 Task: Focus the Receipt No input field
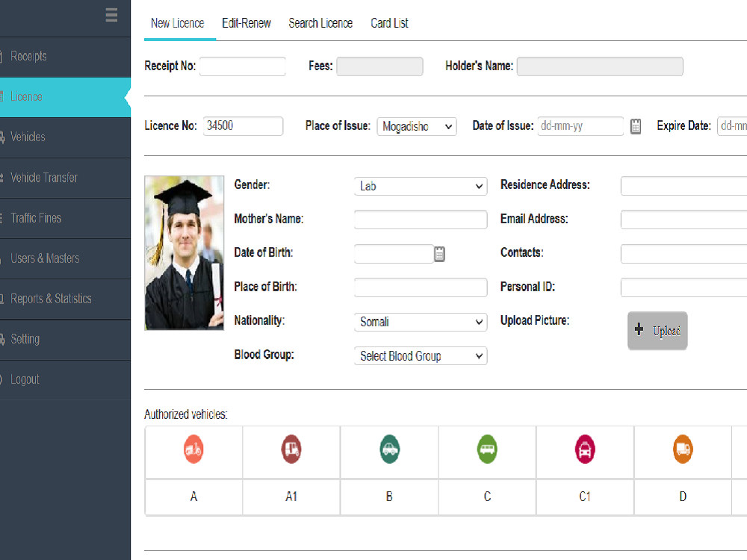click(x=243, y=66)
